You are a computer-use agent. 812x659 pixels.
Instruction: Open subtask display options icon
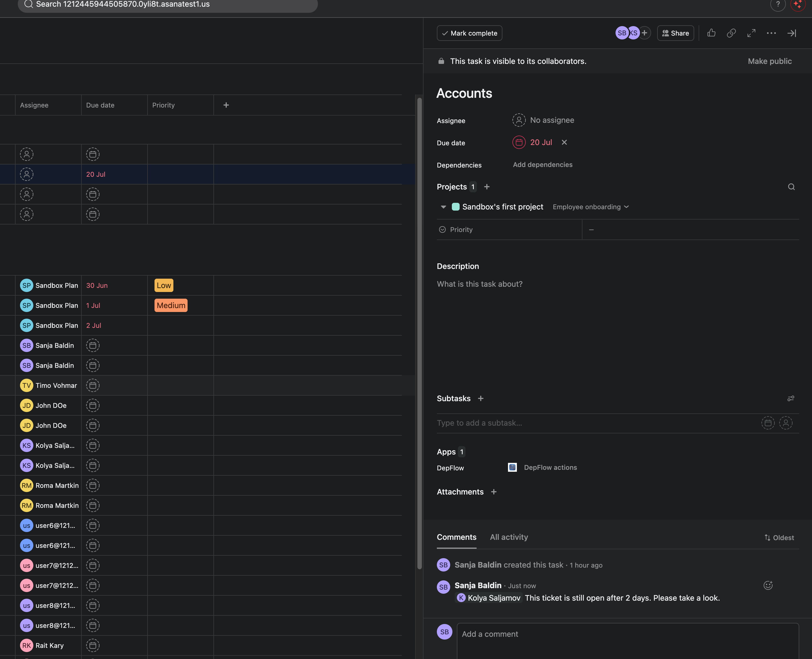coord(791,399)
